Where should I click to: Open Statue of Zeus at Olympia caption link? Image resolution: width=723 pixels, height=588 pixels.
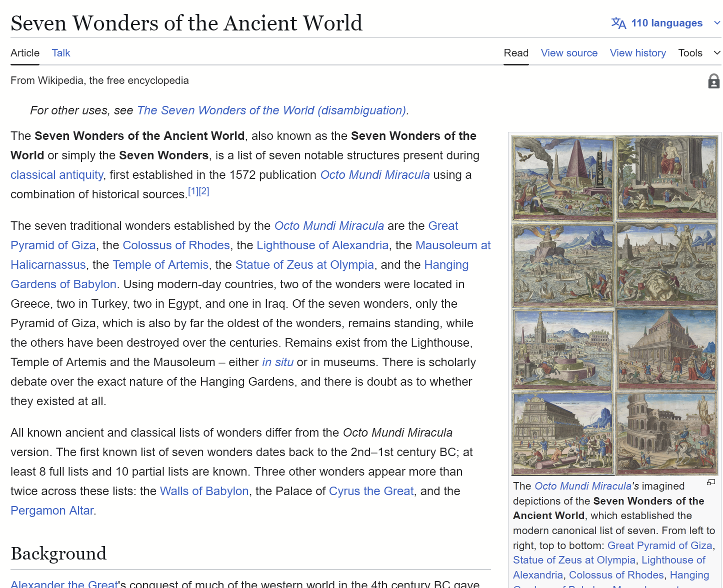pos(574,560)
